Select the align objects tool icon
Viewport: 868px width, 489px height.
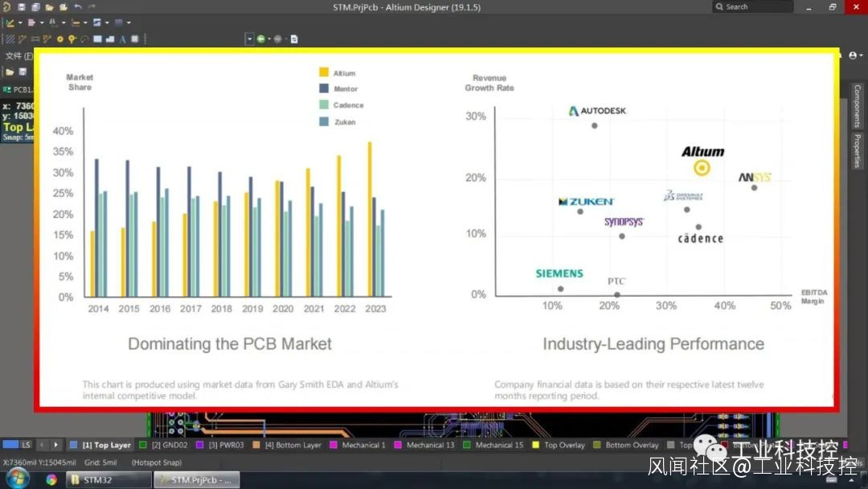pos(31,23)
